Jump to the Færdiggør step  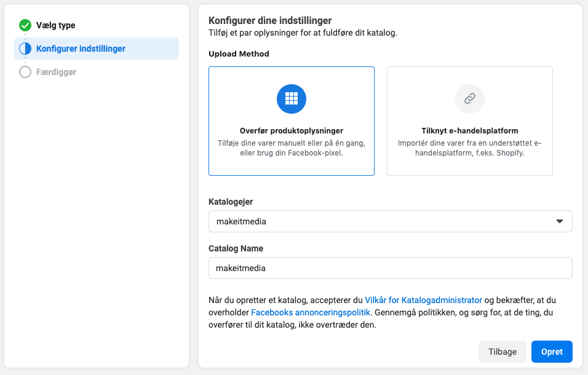pyautogui.click(x=56, y=72)
